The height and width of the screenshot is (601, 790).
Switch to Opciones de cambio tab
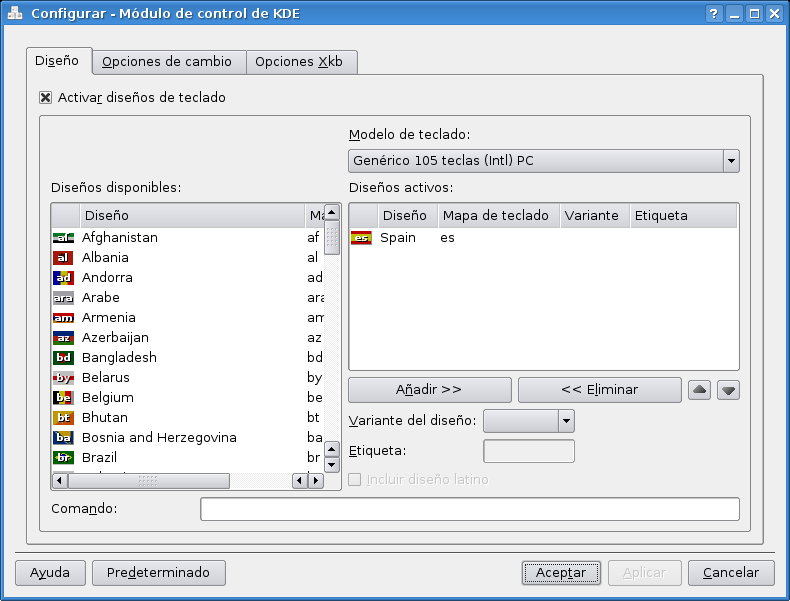(x=167, y=62)
